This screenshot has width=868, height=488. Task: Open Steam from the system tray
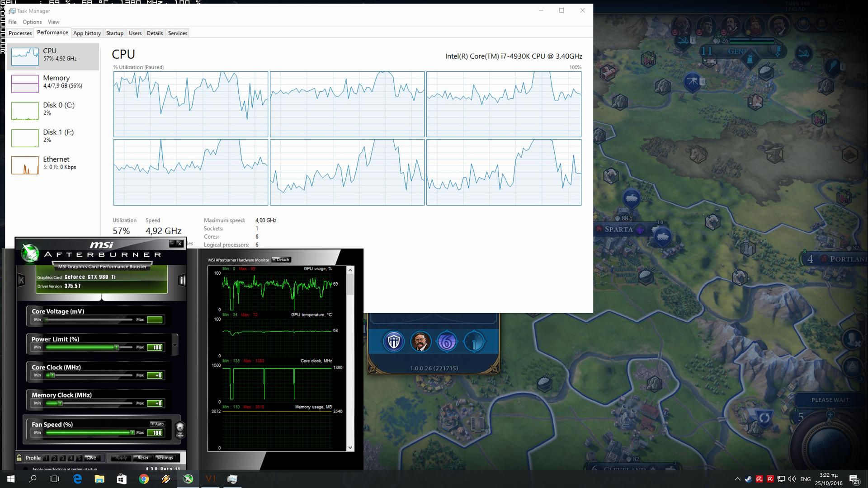point(749,479)
